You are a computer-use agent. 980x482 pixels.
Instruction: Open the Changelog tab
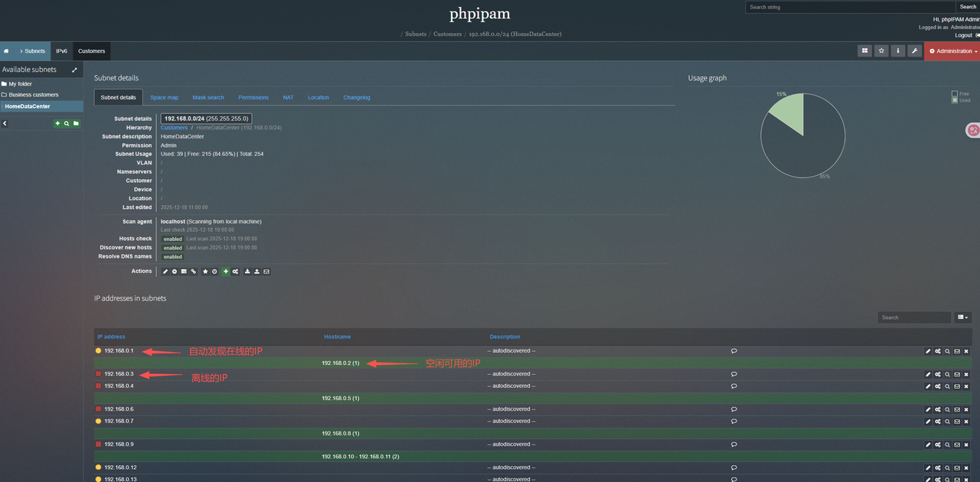(356, 97)
